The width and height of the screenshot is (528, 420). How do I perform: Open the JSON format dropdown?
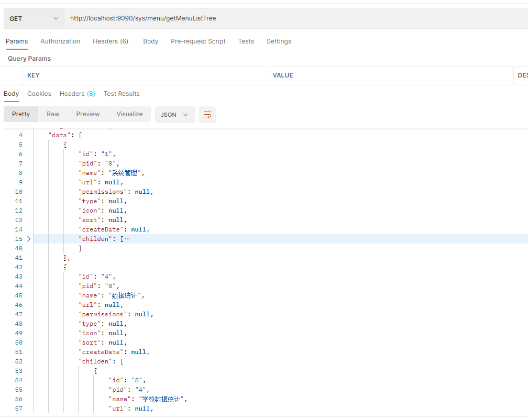[x=174, y=115]
